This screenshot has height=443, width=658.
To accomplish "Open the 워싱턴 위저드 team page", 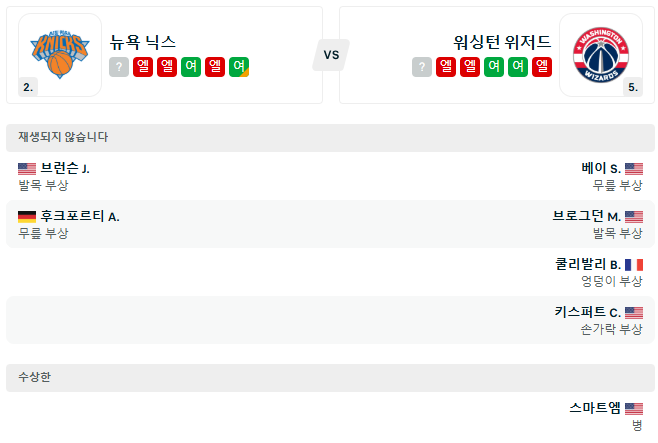I will click(502, 42).
